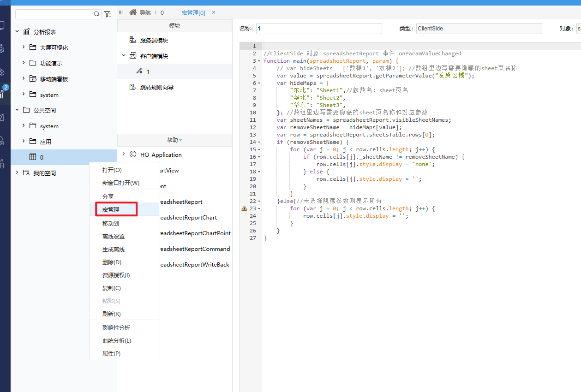Select 离线设置 in the context menu

point(114,236)
